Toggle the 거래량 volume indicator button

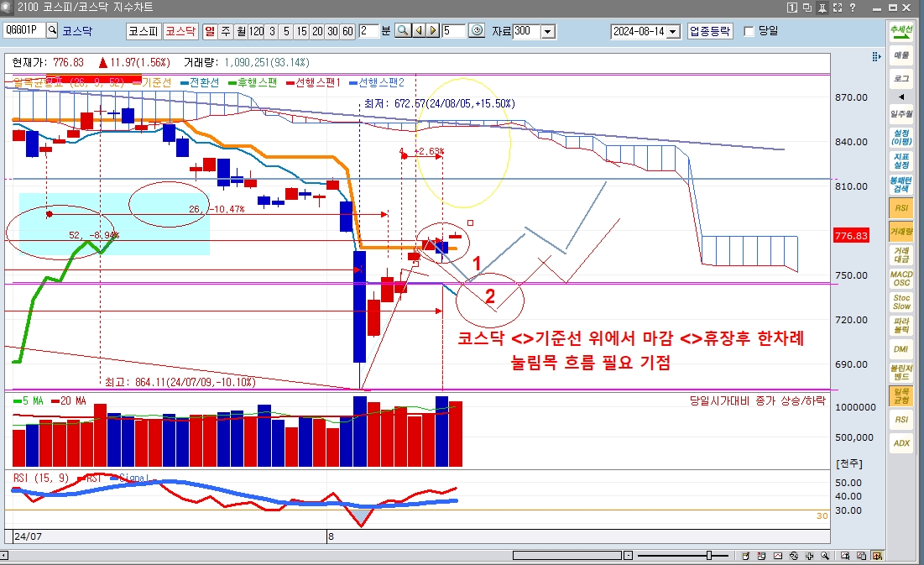901,231
